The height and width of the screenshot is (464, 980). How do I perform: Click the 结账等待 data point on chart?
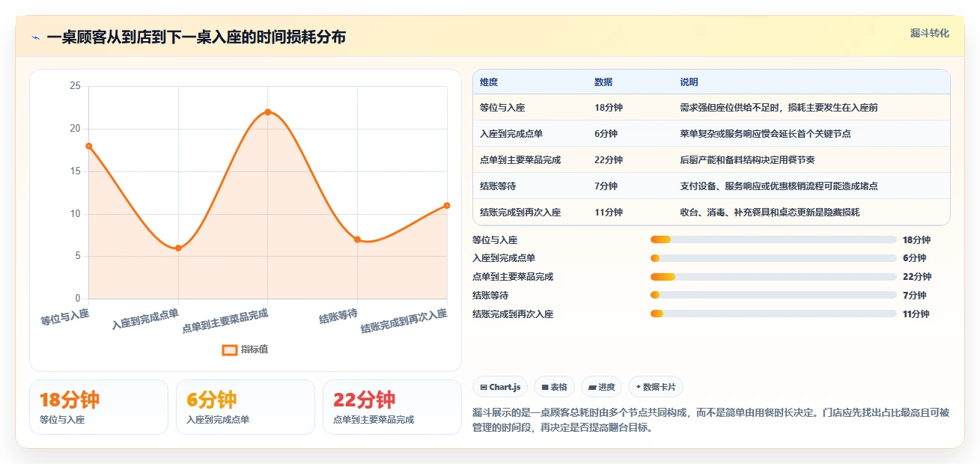pyautogui.click(x=357, y=239)
